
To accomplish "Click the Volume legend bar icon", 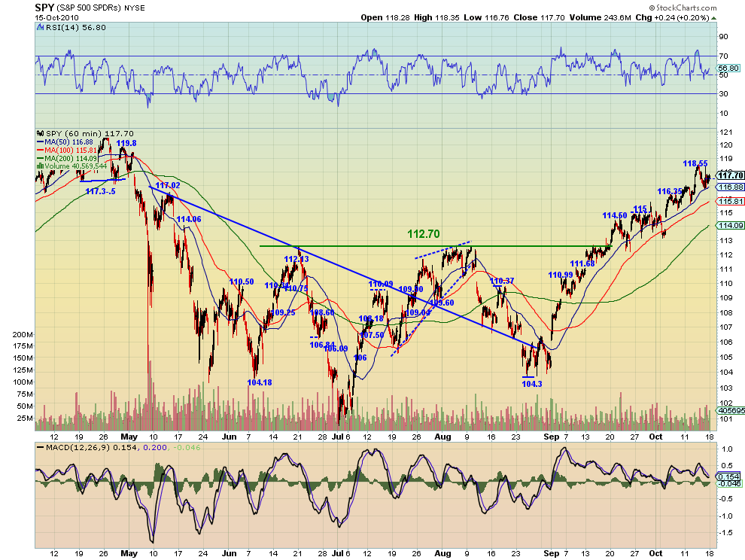I will pyautogui.click(x=41, y=166).
